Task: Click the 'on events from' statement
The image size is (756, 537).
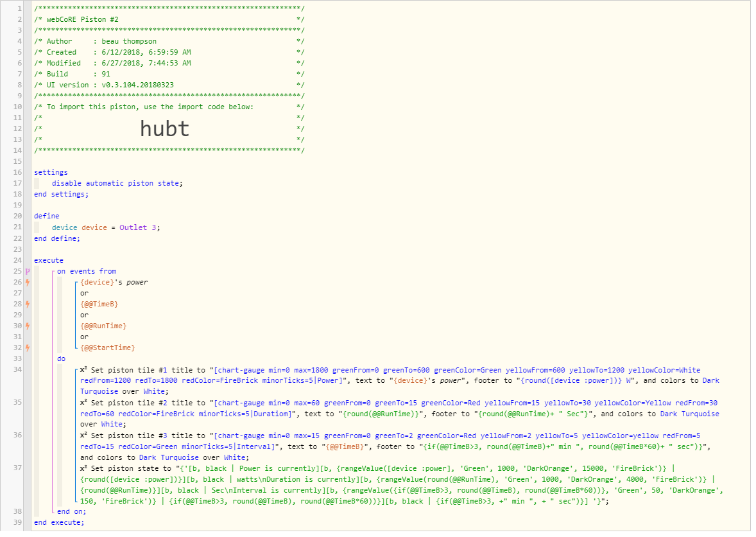Action: tap(87, 272)
